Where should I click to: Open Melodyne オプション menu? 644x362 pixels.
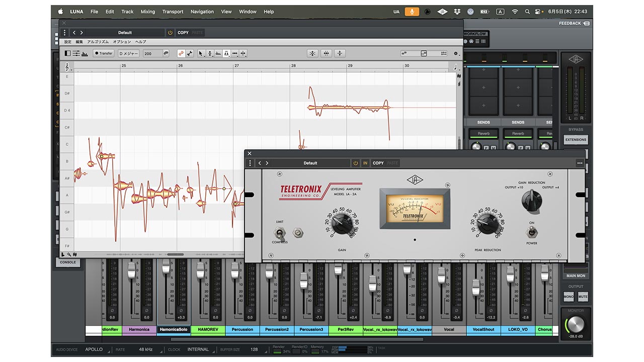click(x=122, y=42)
